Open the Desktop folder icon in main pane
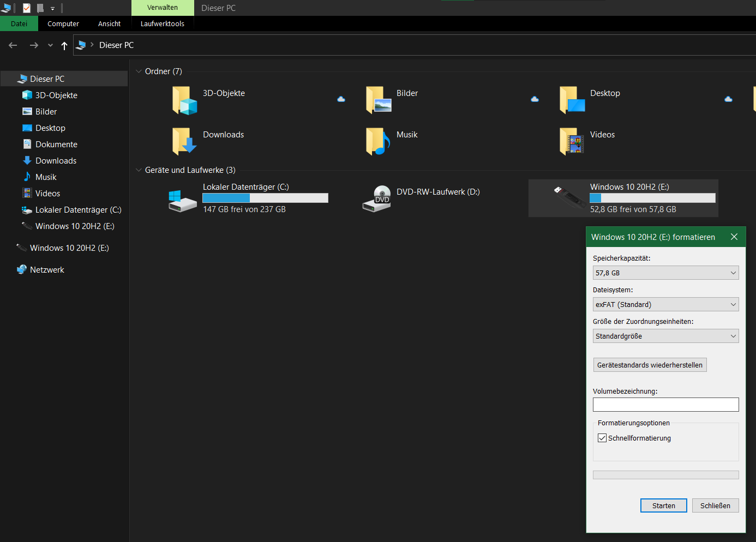 [572, 100]
